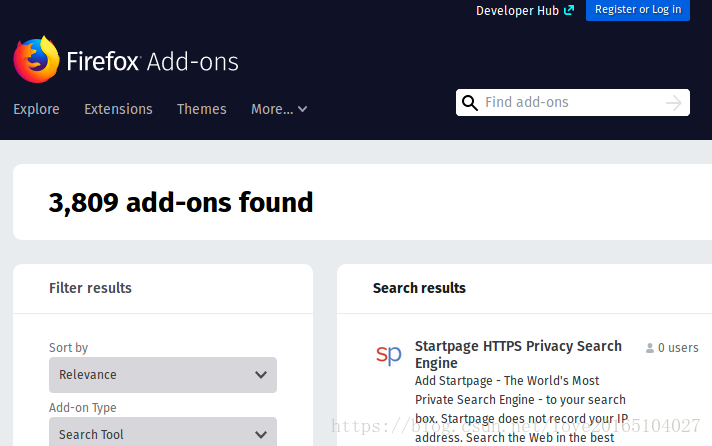
Task: Click the Search results heading
Action: tap(419, 288)
